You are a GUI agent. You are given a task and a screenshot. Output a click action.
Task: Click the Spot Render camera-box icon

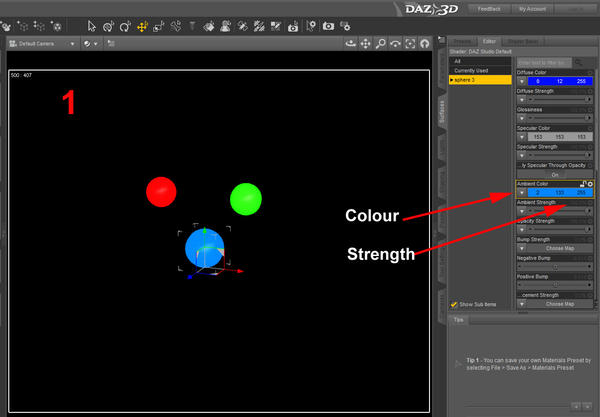coord(293,26)
